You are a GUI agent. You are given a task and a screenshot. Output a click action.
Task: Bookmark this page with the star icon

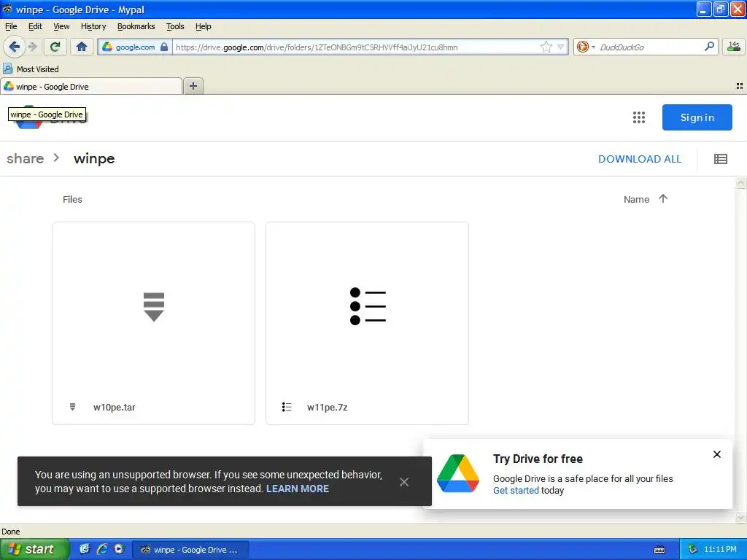pyautogui.click(x=546, y=47)
